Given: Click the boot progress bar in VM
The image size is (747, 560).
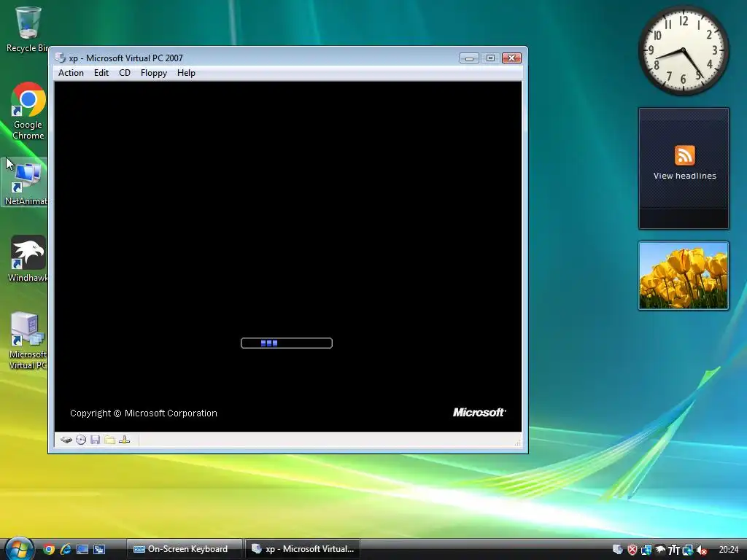Looking at the screenshot, I should [x=286, y=343].
